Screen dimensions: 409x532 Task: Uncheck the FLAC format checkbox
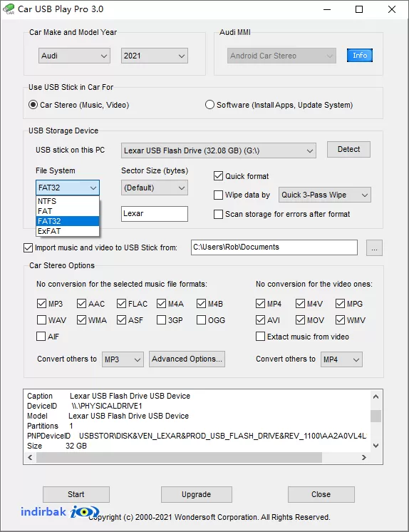click(121, 303)
